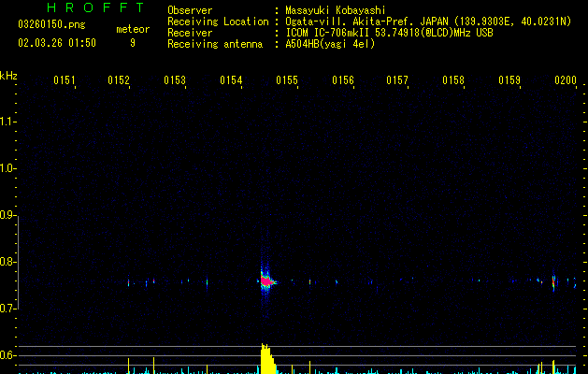Select the filename 03260150.png
The width and height of the screenshot is (588, 374).
51,24
